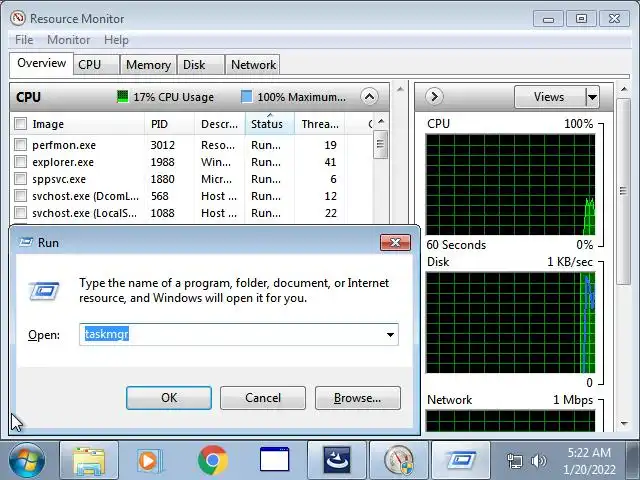Open File Explorer from the taskbar
This screenshot has height=480, width=640.
(x=89, y=460)
